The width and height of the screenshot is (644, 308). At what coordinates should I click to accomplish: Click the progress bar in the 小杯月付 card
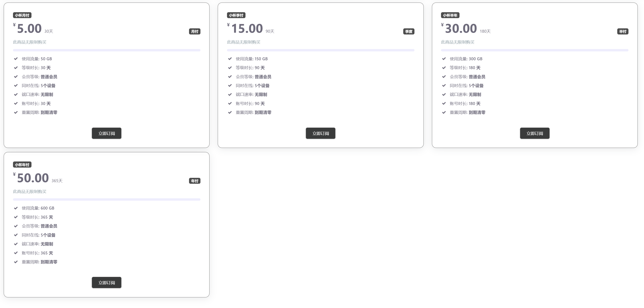(x=106, y=50)
